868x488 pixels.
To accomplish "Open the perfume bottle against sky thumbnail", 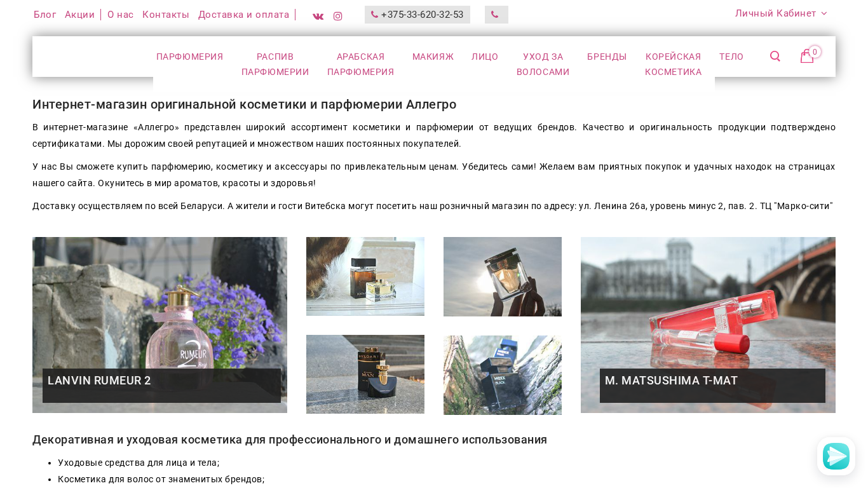I will pos(503,276).
